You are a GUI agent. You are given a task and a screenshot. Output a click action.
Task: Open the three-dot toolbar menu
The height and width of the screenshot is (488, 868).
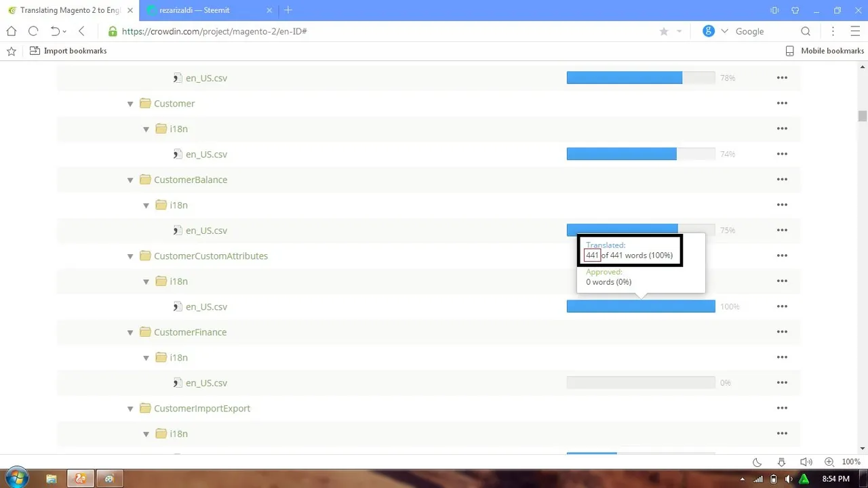click(833, 31)
